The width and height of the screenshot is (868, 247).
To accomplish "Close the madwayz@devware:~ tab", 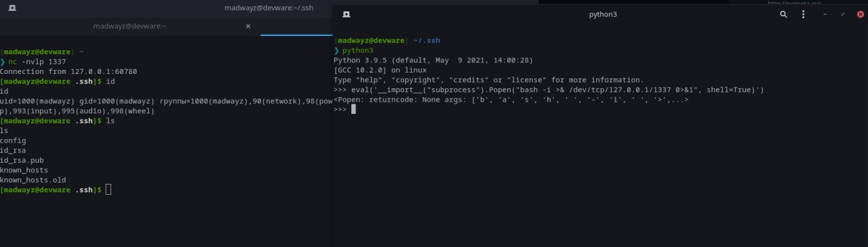I will point(248,26).
